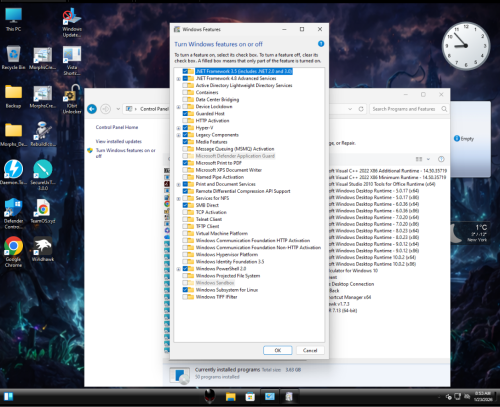Viewport: 500px width, 407px height.
Task: Open TeamOS.xyz desktop file
Action: (43, 211)
